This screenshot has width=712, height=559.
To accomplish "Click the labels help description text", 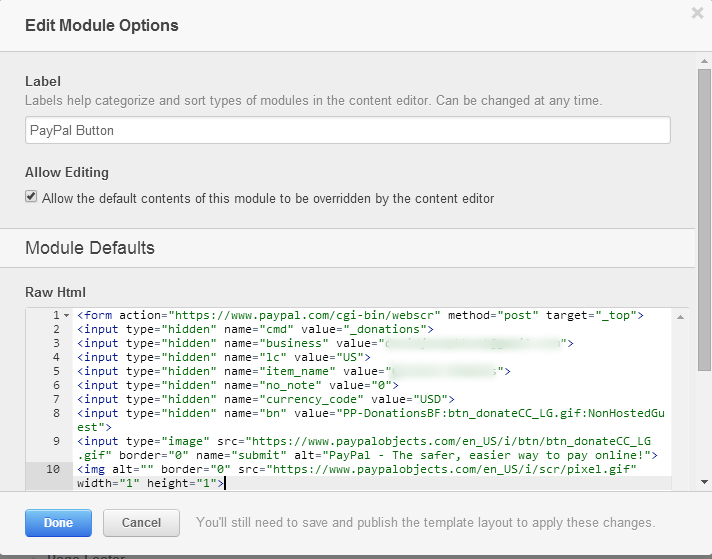I will [x=313, y=100].
